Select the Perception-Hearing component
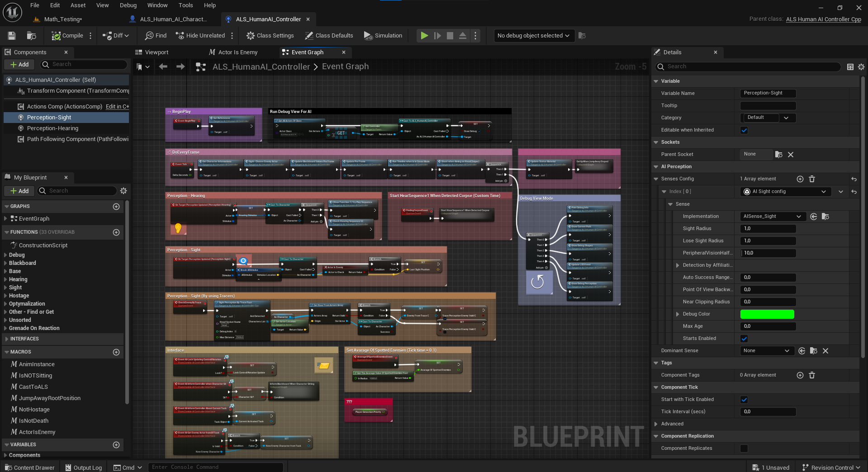 [52, 128]
